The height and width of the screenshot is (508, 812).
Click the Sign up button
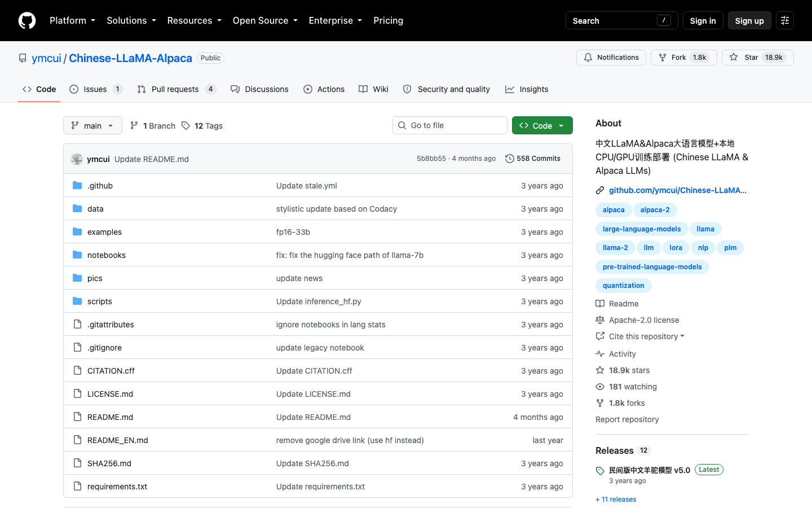pyautogui.click(x=749, y=20)
